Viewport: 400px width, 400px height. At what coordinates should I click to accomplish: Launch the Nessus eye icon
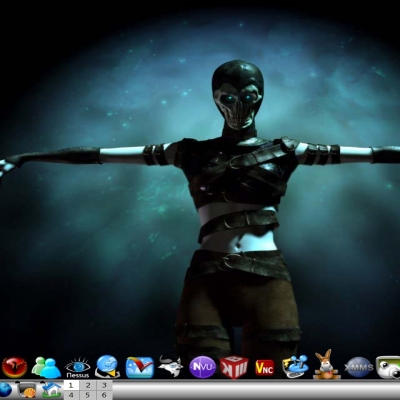[77, 368]
